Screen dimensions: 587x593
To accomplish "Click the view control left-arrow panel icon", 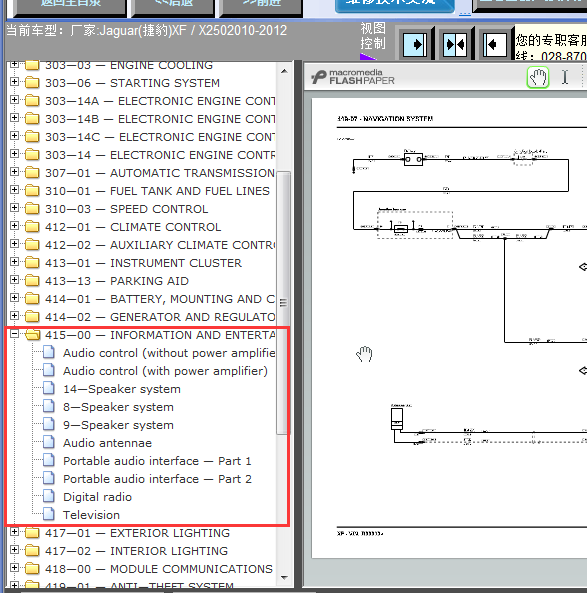I will [x=495, y=45].
